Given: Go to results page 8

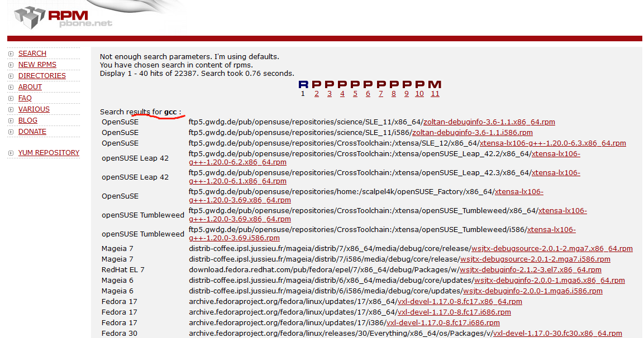Looking at the screenshot, I should (x=393, y=94).
